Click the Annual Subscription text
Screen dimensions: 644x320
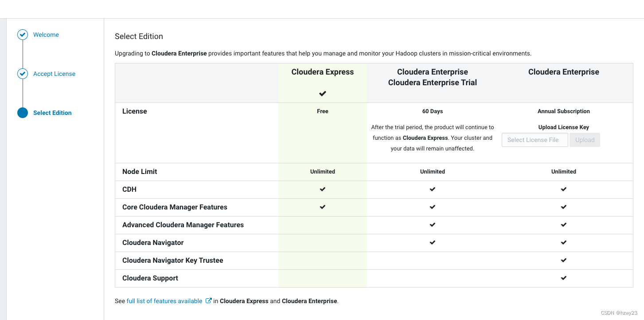point(564,111)
